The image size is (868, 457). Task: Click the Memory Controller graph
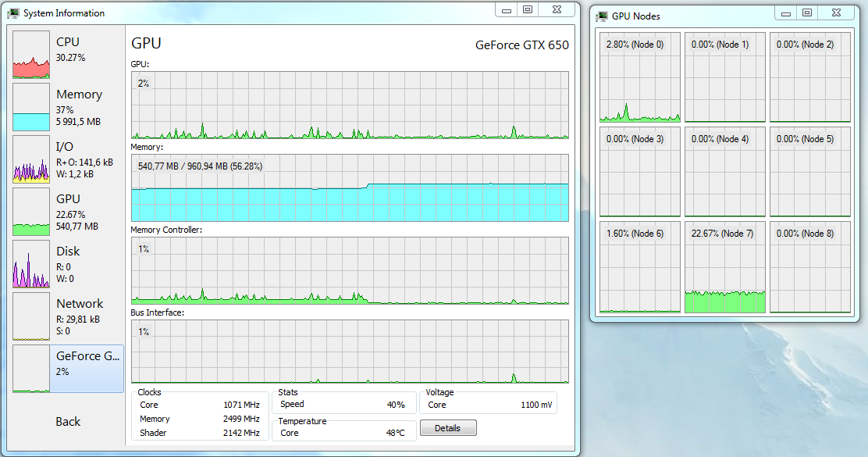coord(350,270)
